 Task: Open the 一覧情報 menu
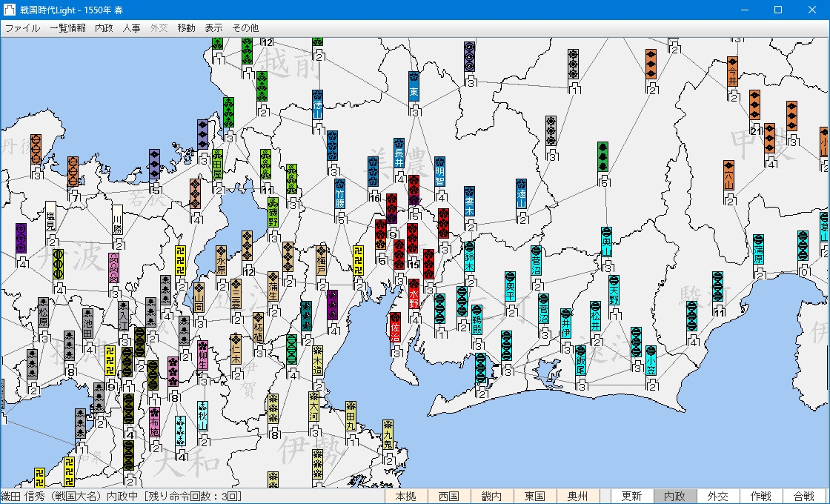pyautogui.click(x=67, y=28)
